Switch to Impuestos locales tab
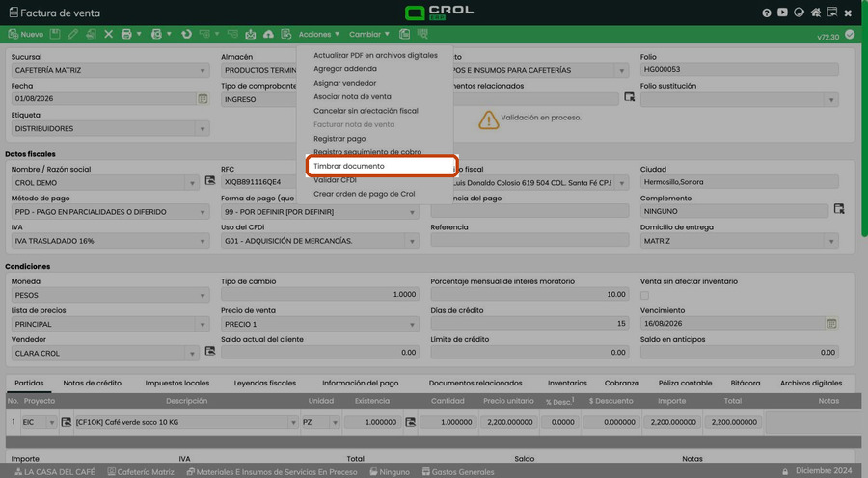868x478 pixels. tap(177, 383)
